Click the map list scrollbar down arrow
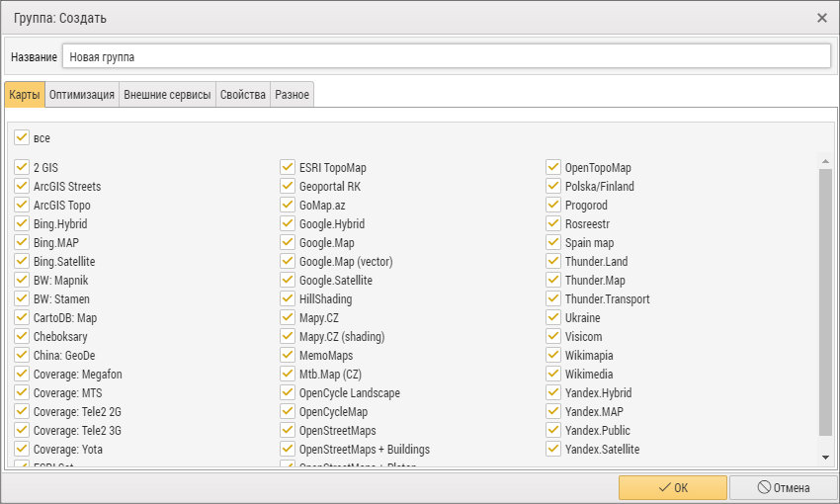Viewport: 840px width, 504px height. point(825,458)
